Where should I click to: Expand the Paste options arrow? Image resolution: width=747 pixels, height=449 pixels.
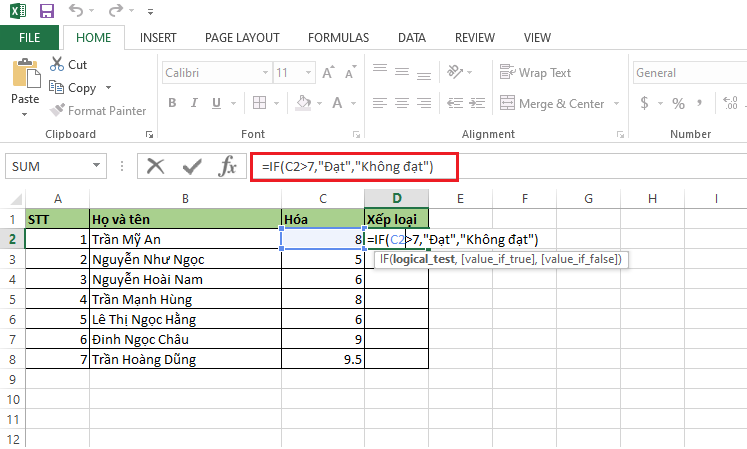click(x=24, y=114)
